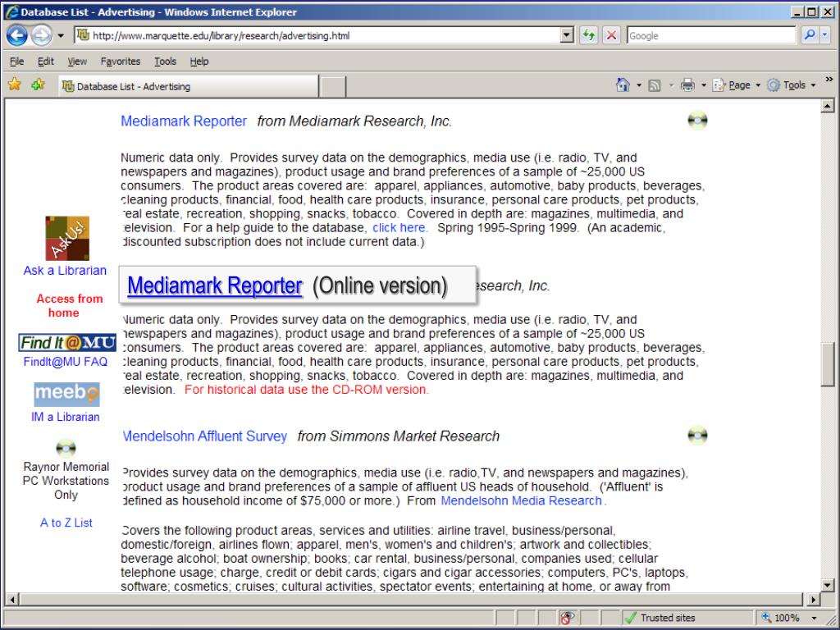The height and width of the screenshot is (630, 840).
Task: Open the Page command bar menu
Action: click(x=736, y=85)
